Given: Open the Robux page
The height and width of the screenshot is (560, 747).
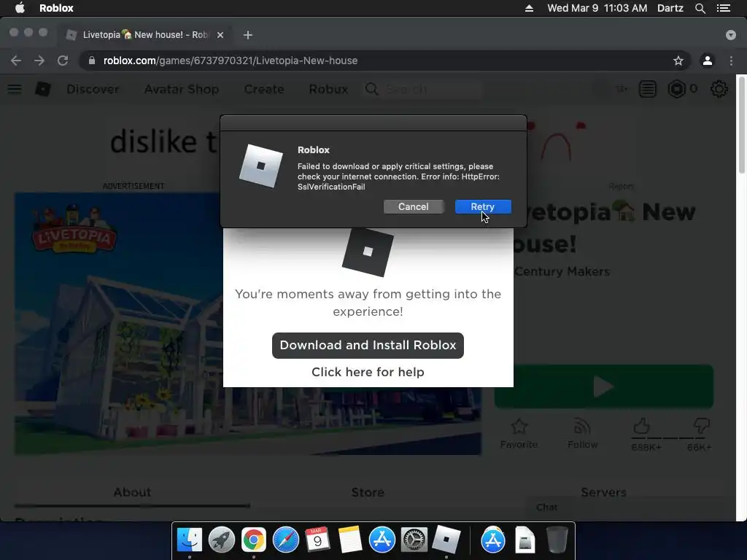Looking at the screenshot, I should [328, 89].
